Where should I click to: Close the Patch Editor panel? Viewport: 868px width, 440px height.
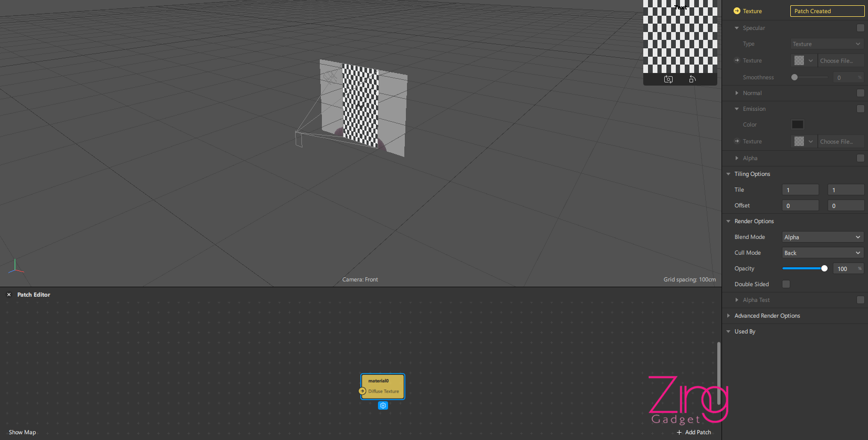pos(9,295)
